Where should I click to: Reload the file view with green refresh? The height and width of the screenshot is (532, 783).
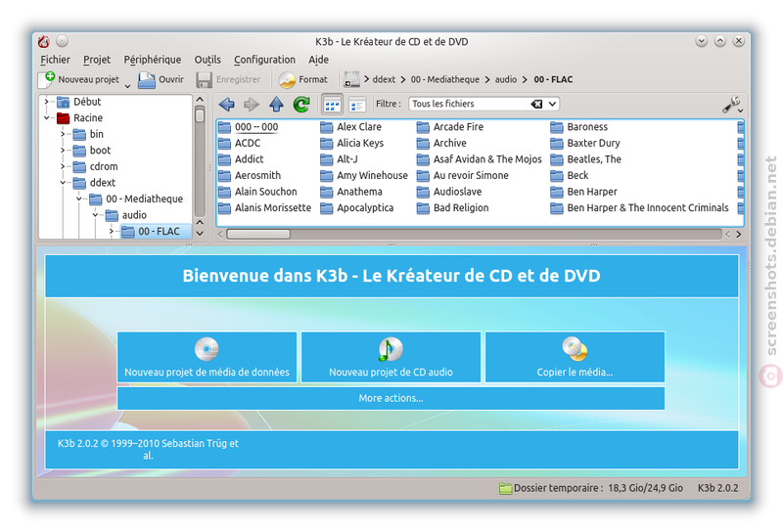[301, 104]
